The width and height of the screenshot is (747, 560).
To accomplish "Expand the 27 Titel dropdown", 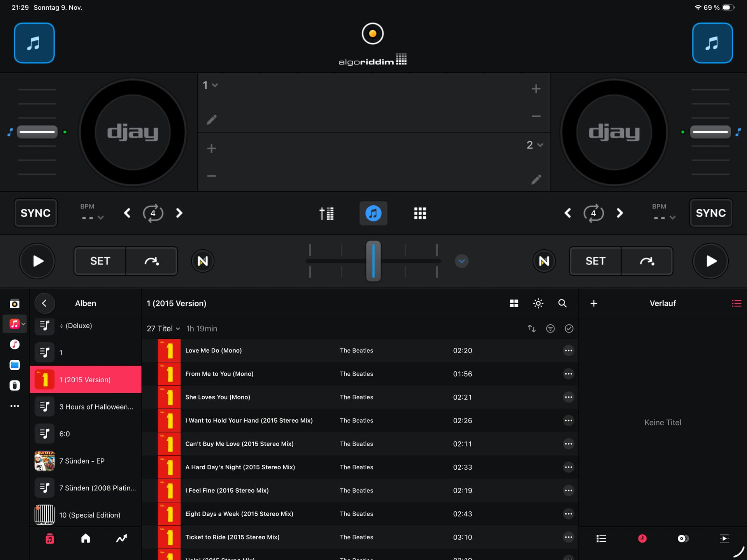I will point(163,329).
